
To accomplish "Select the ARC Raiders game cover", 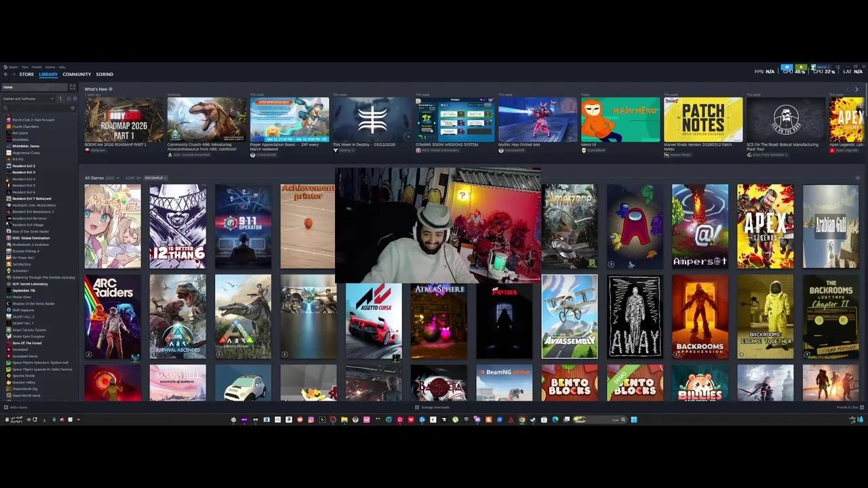I will click(x=113, y=317).
